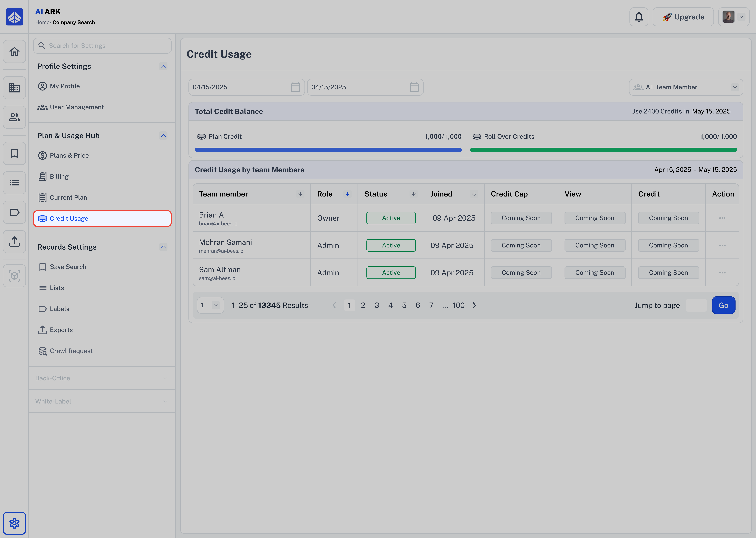
Task: Open the bookmark icon in left rail
Action: [x=14, y=153]
